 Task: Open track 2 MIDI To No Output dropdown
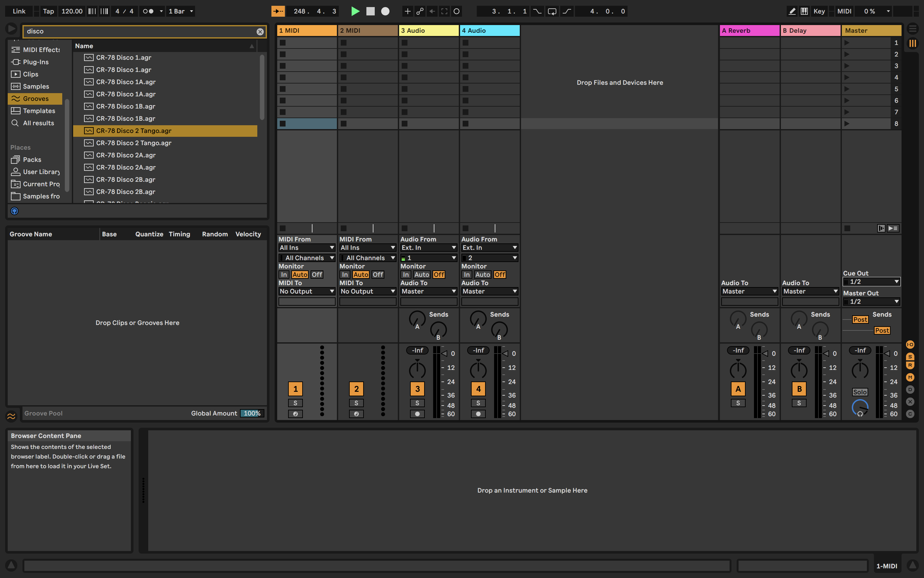coord(368,291)
